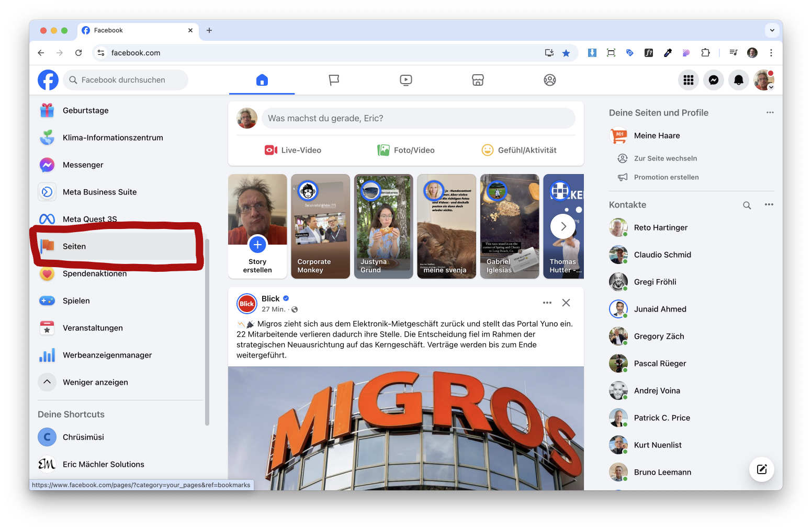
Task: Hide the Blick post with X
Action: click(566, 303)
